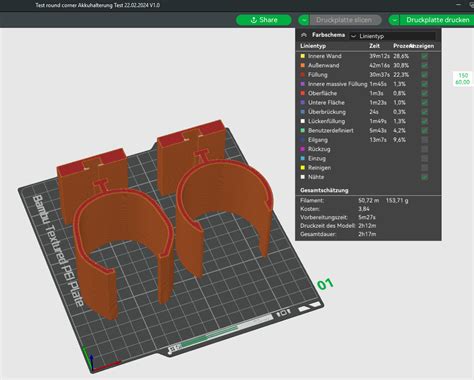Click yellow color swatch of Innere Wand
The height and width of the screenshot is (380, 474).
point(303,56)
